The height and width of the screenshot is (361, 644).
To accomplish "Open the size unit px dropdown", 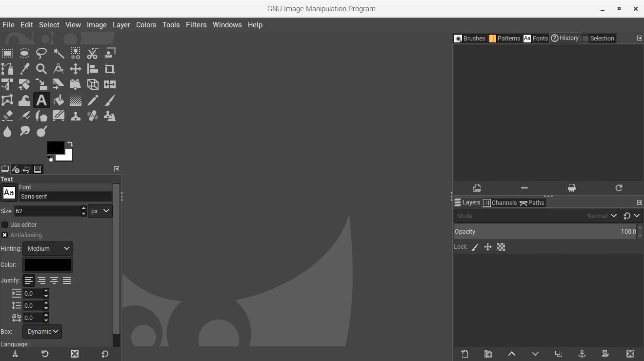I will coord(100,211).
